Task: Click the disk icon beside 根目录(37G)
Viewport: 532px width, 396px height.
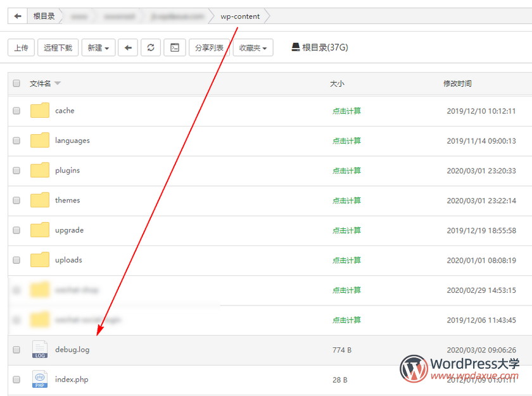Action: coord(296,47)
